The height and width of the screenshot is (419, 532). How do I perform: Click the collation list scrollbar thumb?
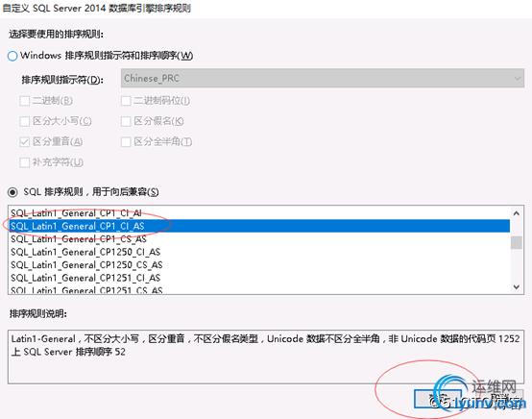pos(517,242)
